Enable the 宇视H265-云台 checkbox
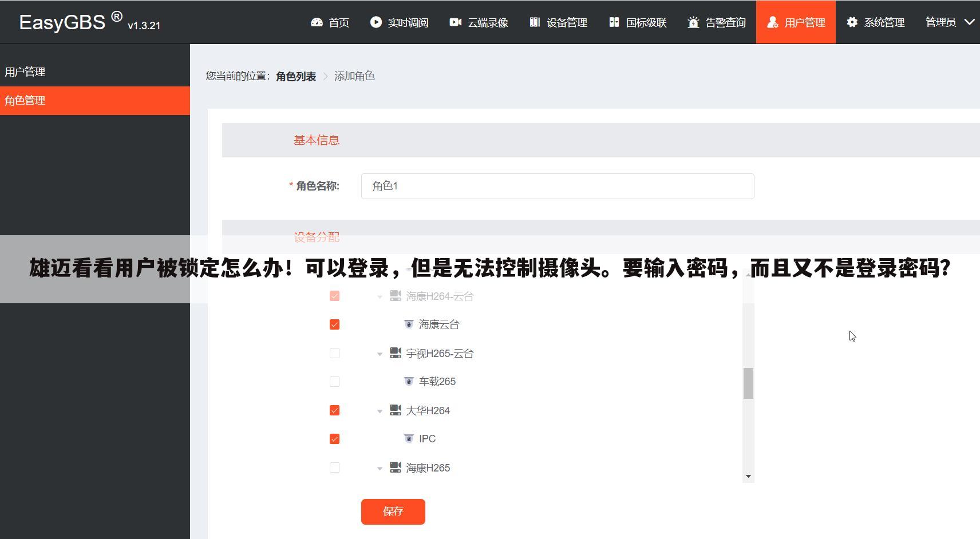Screen dimensions: 980x539 (x=334, y=353)
